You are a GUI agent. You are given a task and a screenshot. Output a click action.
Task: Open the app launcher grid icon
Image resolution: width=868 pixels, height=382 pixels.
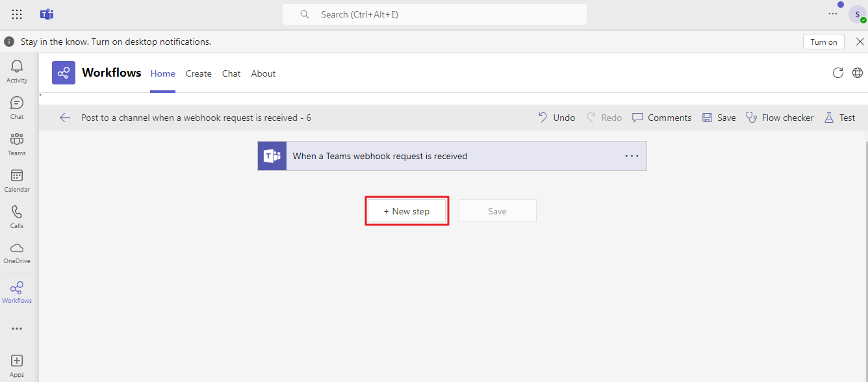point(17,14)
